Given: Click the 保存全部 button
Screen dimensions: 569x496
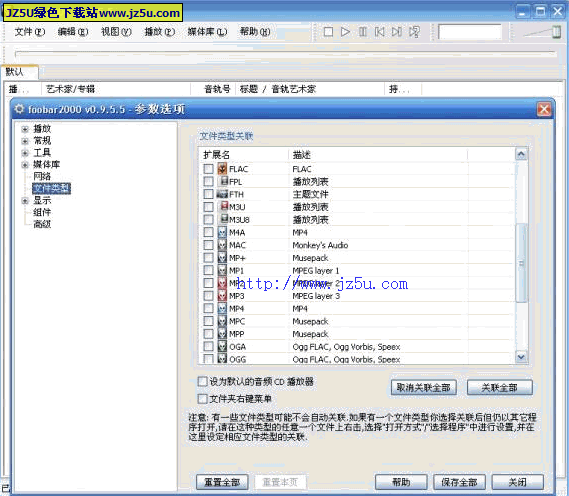Looking at the screenshot, I should click(459, 482).
